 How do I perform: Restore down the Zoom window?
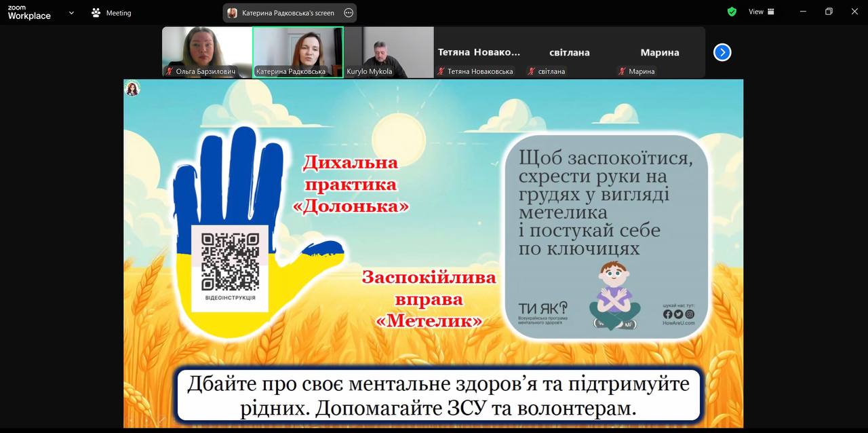pyautogui.click(x=828, y=12)
